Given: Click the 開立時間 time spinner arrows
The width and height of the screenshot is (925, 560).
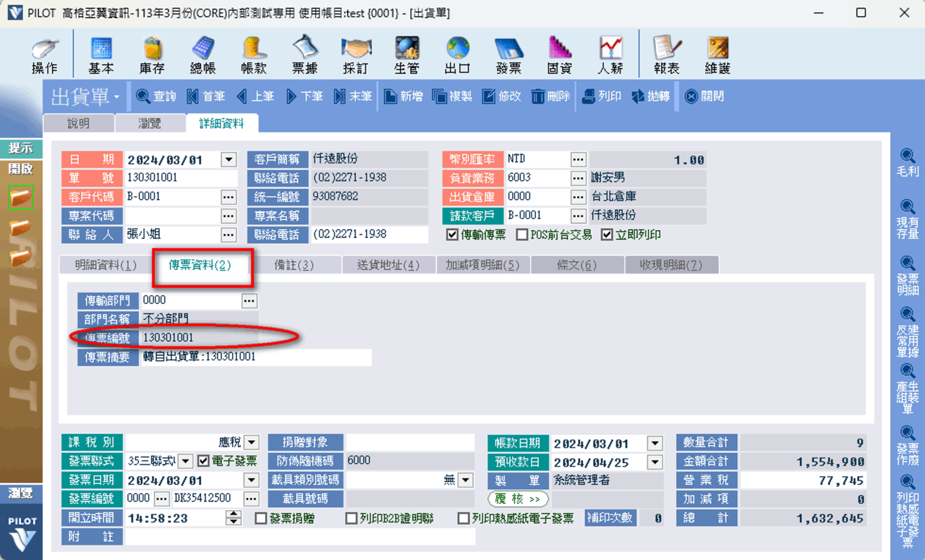Looking at the screenshot, I should tap(233, 518).
